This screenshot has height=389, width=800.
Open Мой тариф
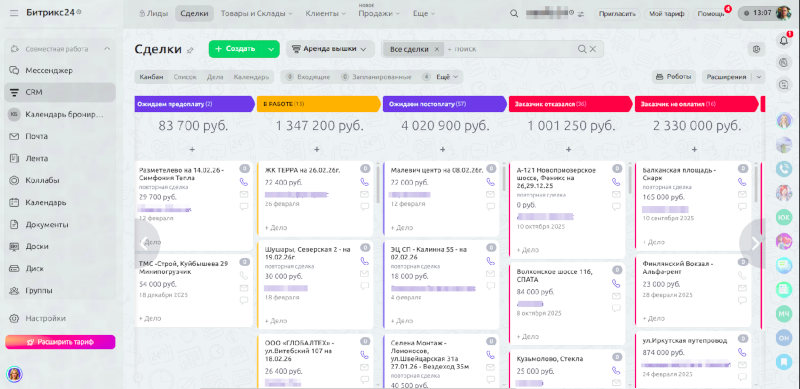667,14
